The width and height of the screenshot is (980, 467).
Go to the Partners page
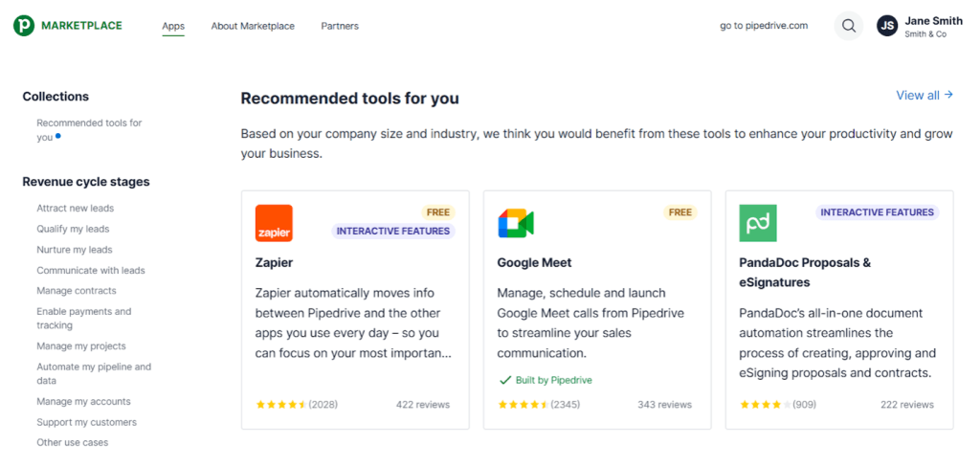pyautogui.click(x=340, y=26)
